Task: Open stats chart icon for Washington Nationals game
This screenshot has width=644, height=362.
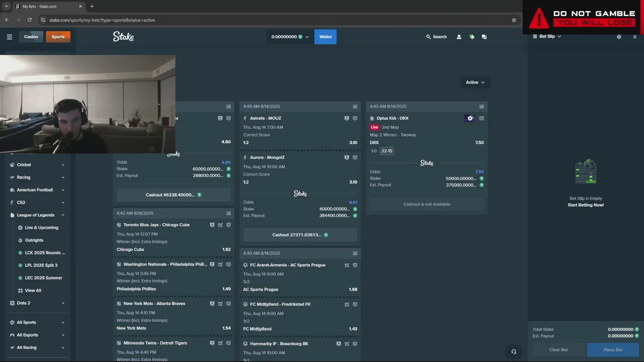Action: (x=220, y=264)
